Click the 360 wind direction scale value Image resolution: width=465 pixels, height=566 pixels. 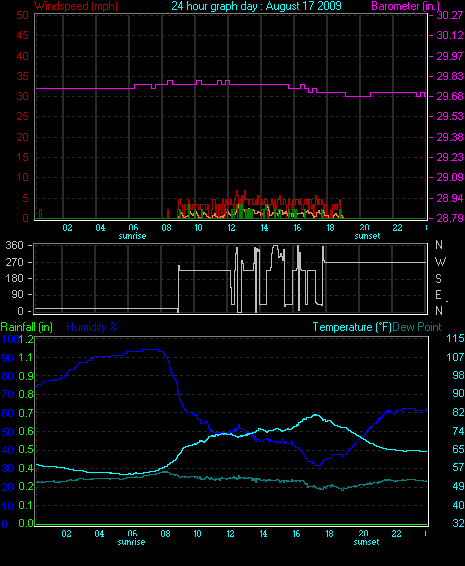14,245
